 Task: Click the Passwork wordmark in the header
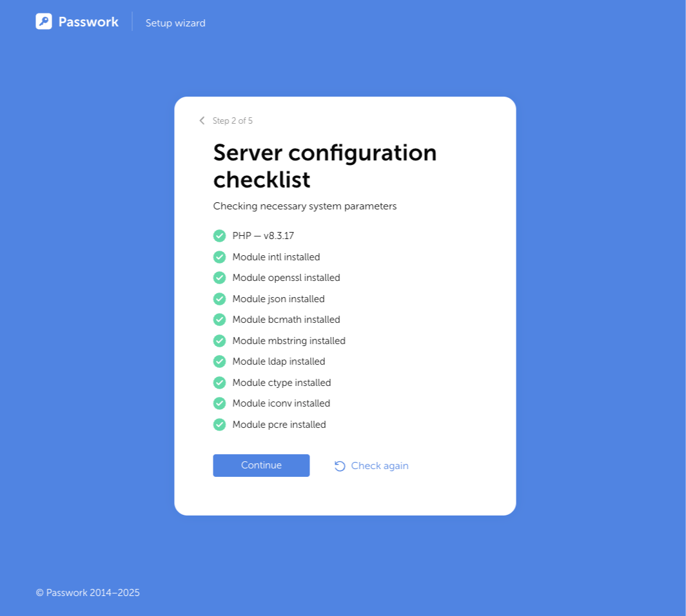pos(88,21)
